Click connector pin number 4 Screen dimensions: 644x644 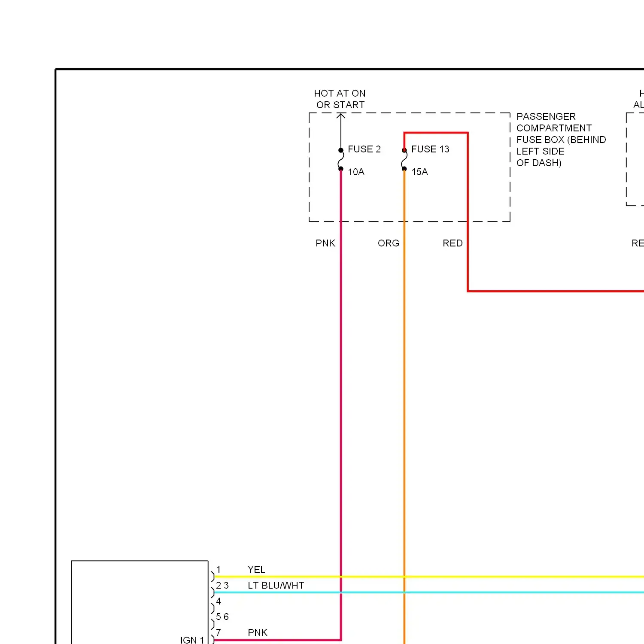coord(219,601)
